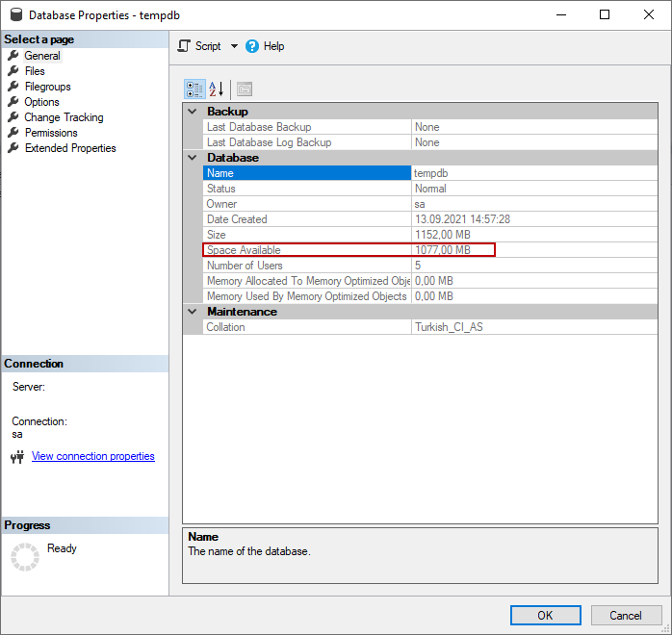The image size is (672, 635).
Task: Open the Change Tracking page
Action: tap(64, 117)
